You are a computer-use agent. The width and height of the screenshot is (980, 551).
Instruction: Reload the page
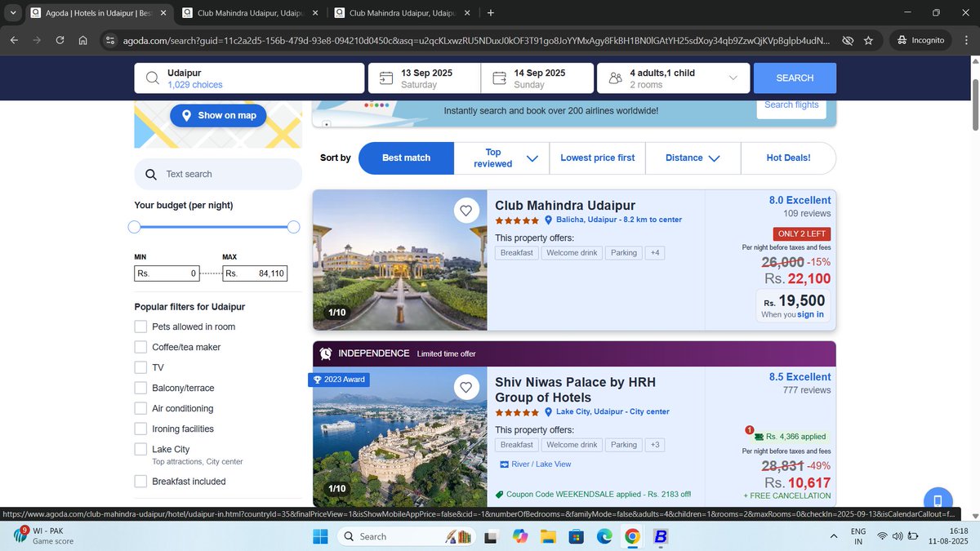point(60,40)
